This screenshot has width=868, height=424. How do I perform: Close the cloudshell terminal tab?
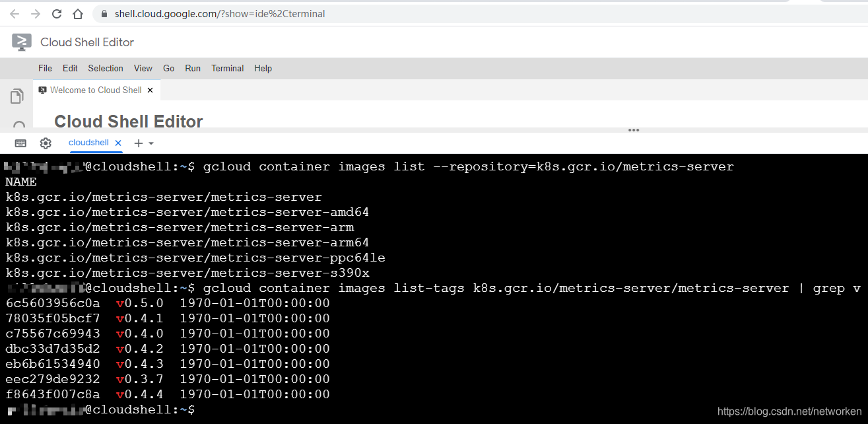pyautogui.click(x=118, y=143)
